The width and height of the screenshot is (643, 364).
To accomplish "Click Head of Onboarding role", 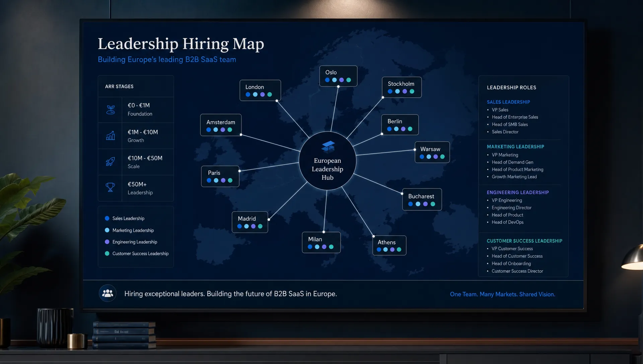I will tap(511, 264).
